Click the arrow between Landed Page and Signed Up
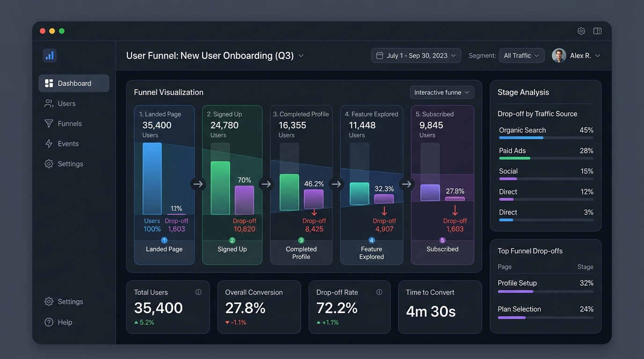The height and width of the screenshot is (359, 644). pyautogui.click(x=198, y=184)
